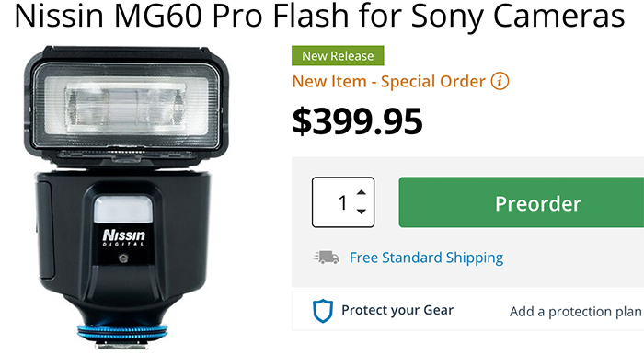Click the white AF assist panel on flash
644x355 pixels.
point(122,210)
